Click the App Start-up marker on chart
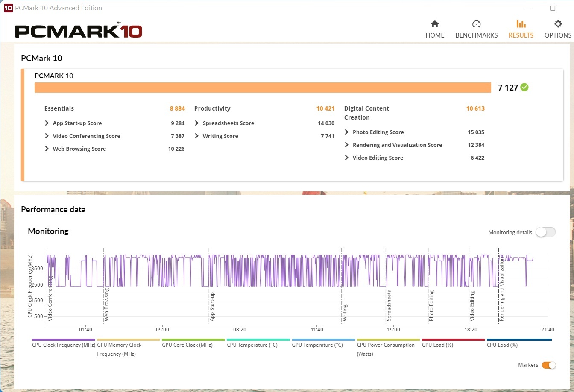Image resolution: width=574 pixels, height=392 pixels. point(212,307)
